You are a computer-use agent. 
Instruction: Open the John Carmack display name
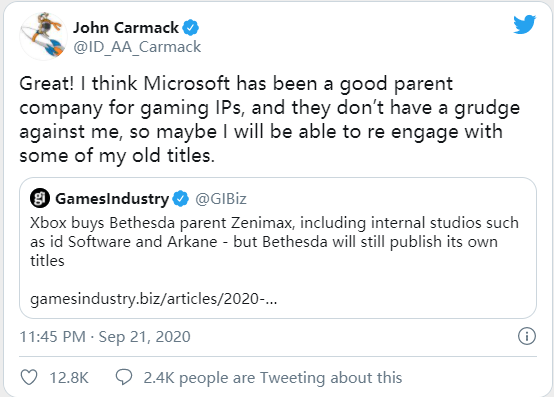126,28
